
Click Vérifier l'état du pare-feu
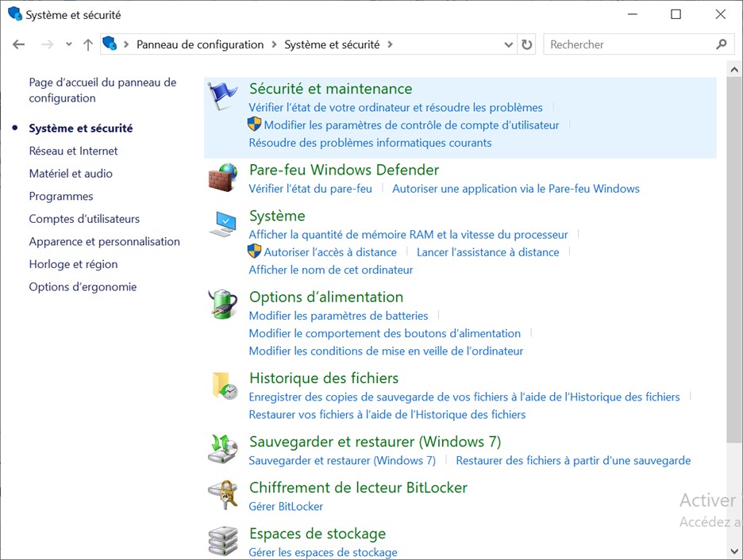[310, 189]
